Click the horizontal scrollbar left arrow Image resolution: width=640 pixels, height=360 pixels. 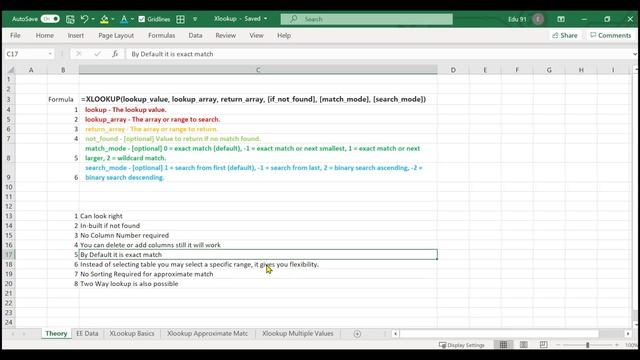click(395, 334)
